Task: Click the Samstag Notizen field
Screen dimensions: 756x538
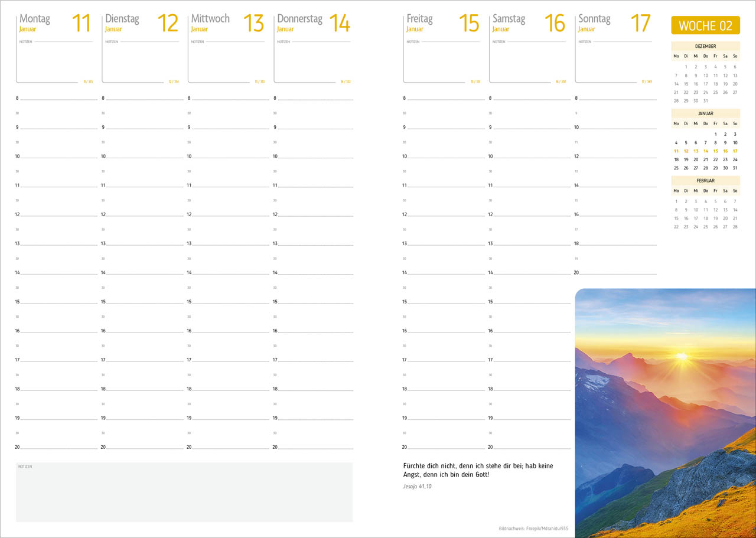Action: 529,61
